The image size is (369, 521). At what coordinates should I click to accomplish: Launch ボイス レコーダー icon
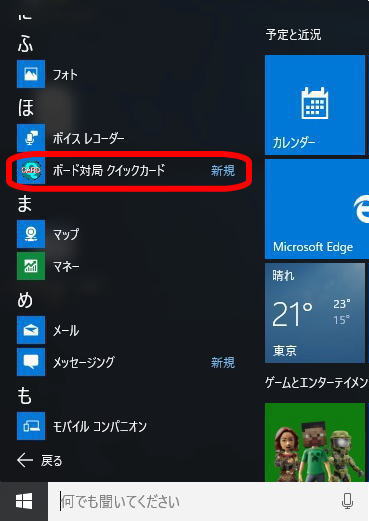31,138
